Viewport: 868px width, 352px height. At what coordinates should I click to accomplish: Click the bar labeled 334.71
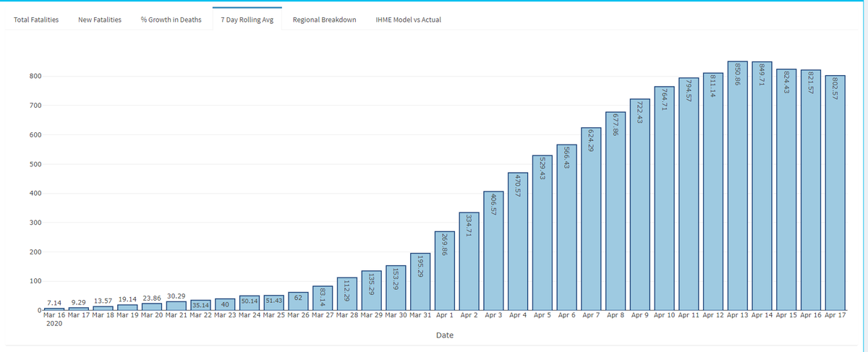(x=469, y=261)
